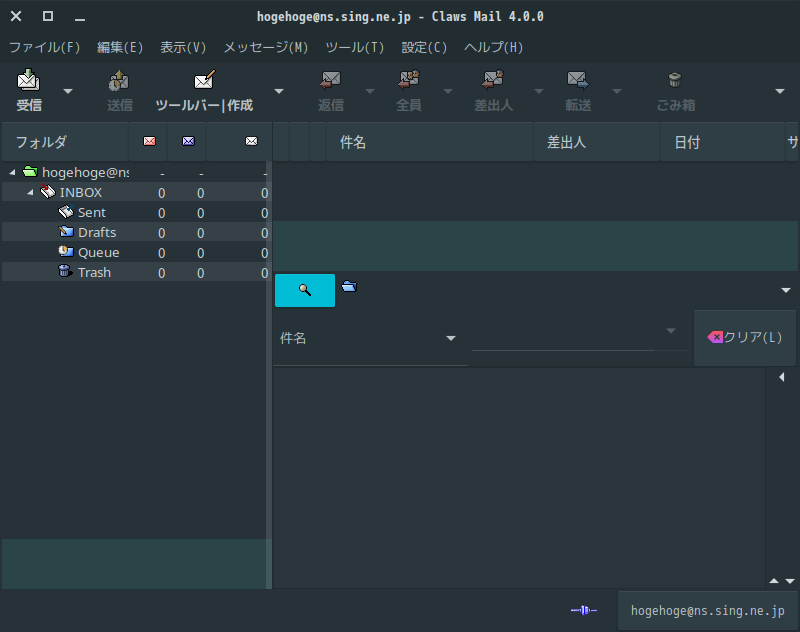Click the folder icon next to search toggle
The height and width of the screenshot is (632, 800).
(x=349, y=286)
